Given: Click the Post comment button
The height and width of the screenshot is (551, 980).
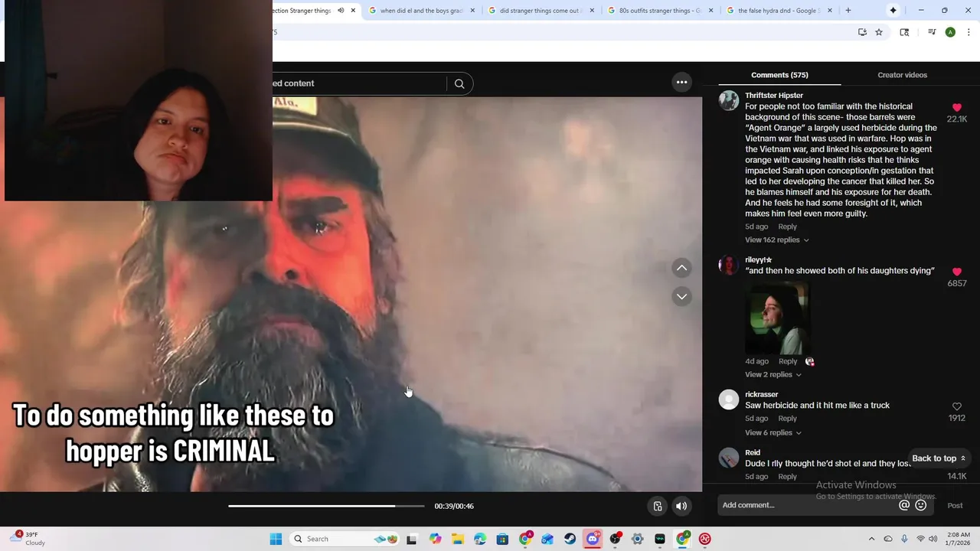Looking at the screenshot, I should pyautogui.click(x=955, y=505).
